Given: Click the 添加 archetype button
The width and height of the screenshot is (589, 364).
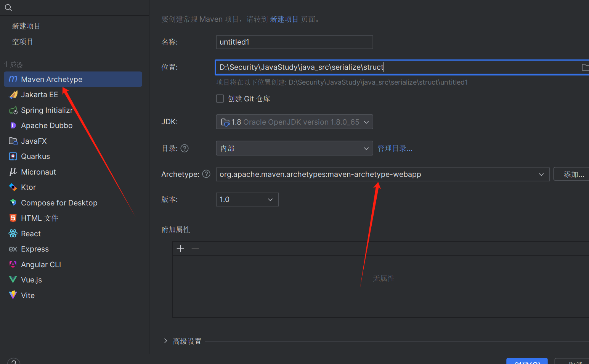Looking at the screenshot, I should (571, 174).
